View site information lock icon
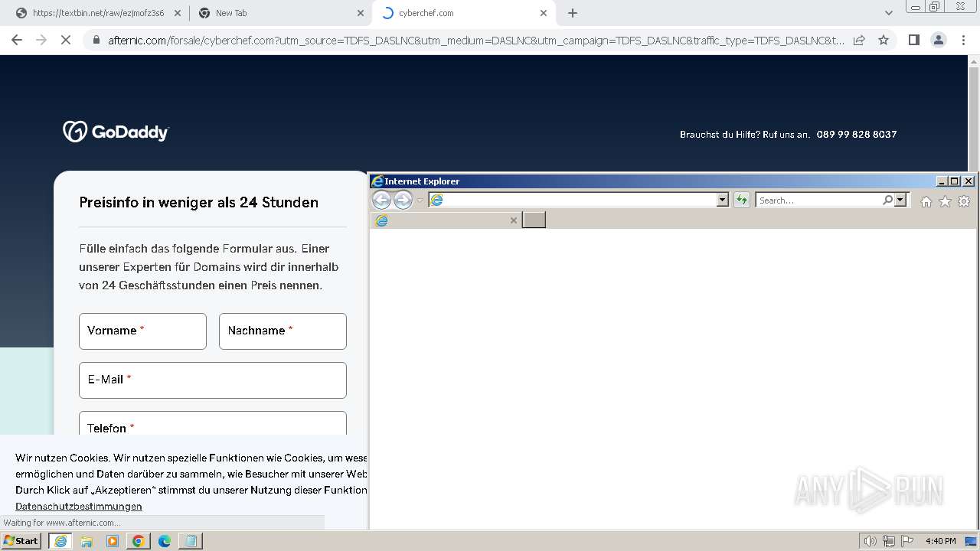The height and width of the screenshot is (551, 980). [x=96, y=40]
